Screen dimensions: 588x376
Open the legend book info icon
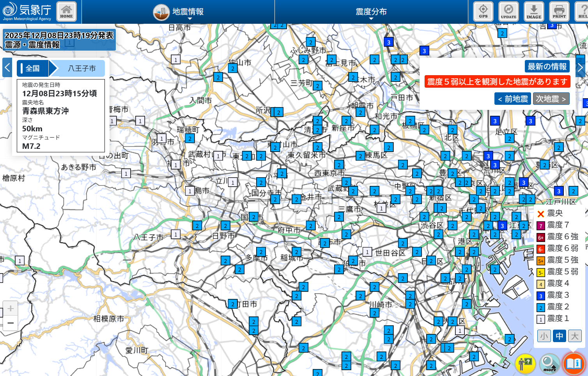(x=574, y=364)
